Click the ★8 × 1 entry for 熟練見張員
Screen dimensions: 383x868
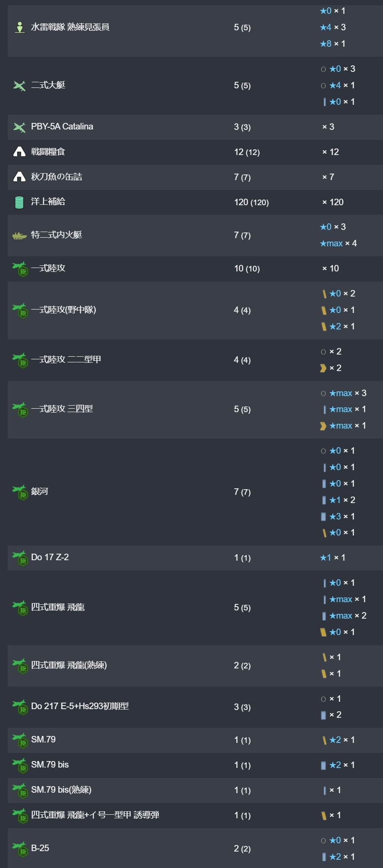click(x=333, y=44)
